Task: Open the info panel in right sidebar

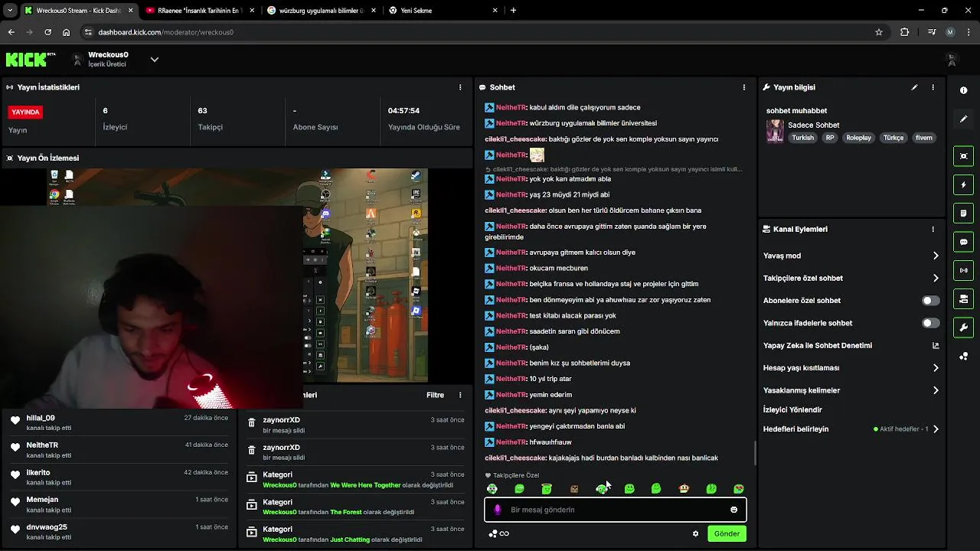Action: point(963,90)
